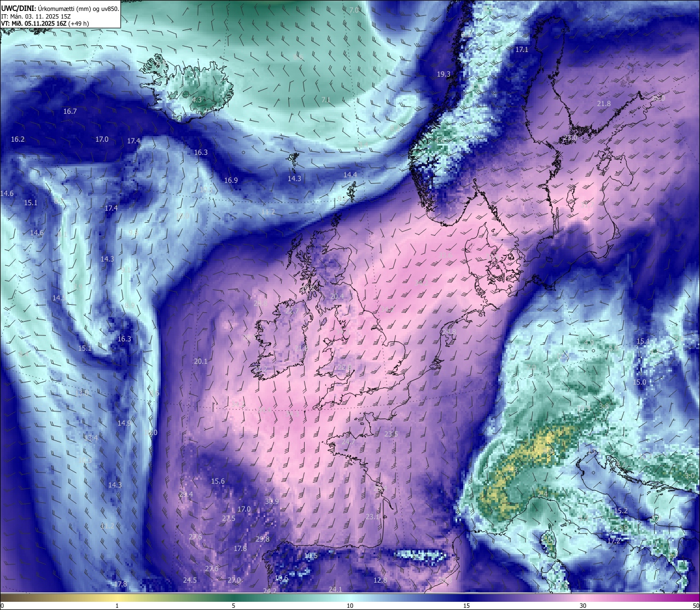This screenshot has width=700, height=610.
Task: Click the 11.2 map value
Action: pos(268,212)
